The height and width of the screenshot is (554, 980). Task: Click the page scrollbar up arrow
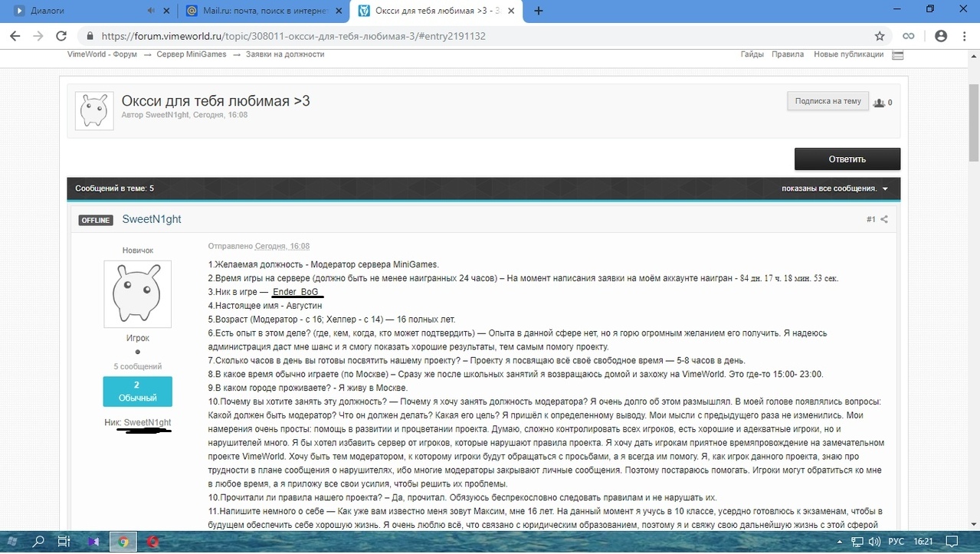973,54
